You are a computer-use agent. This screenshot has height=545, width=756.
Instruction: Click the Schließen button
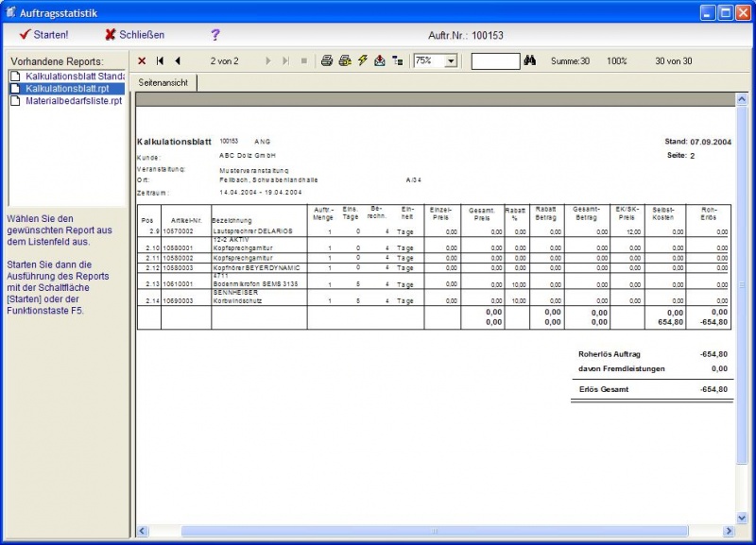[x=134, y=35]
